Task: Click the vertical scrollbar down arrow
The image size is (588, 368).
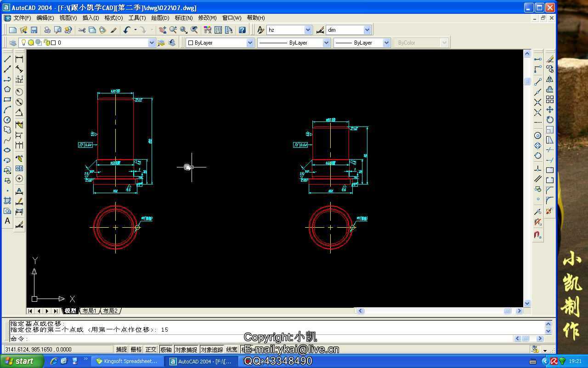Action: 527,304
